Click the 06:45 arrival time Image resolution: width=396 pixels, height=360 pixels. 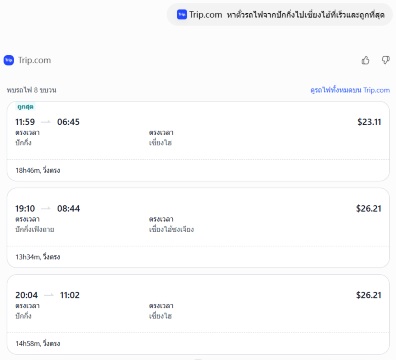68,122
